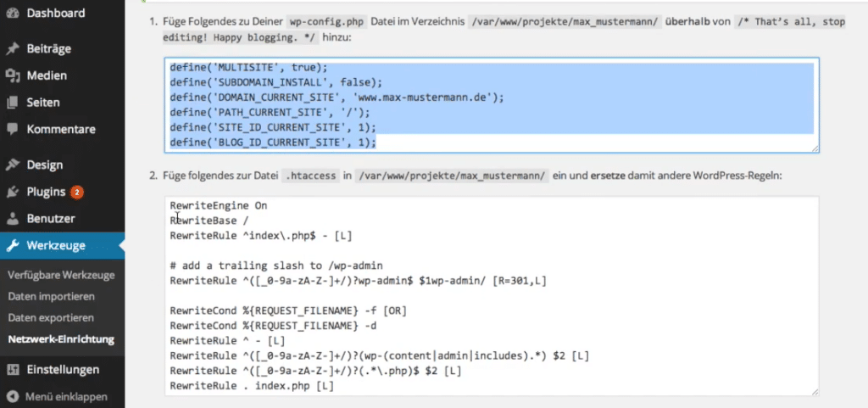Open the Einstellungen menu

click(x=63, y=370)
